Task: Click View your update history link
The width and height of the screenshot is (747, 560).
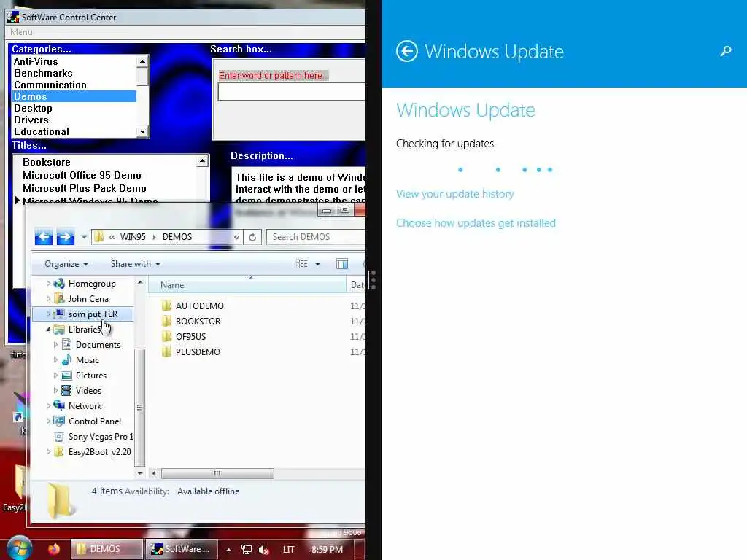Action: 455,194
